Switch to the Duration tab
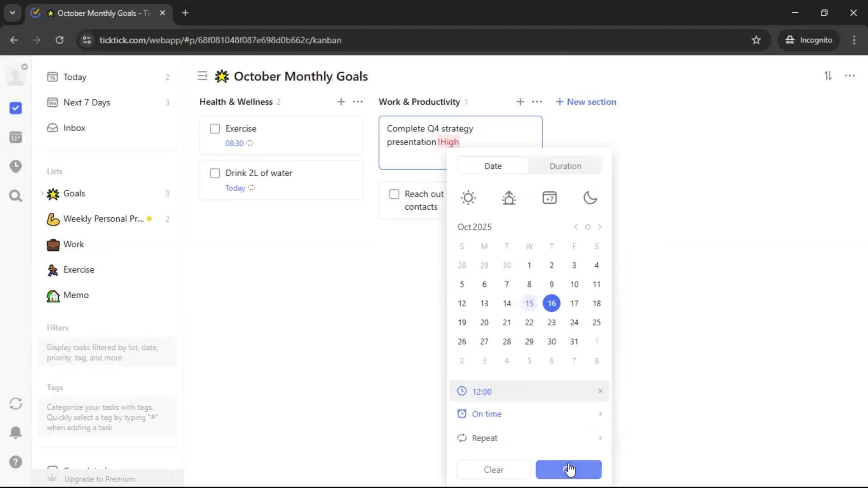The height and width of the screenshot is (488, 868). pos(565,166)
